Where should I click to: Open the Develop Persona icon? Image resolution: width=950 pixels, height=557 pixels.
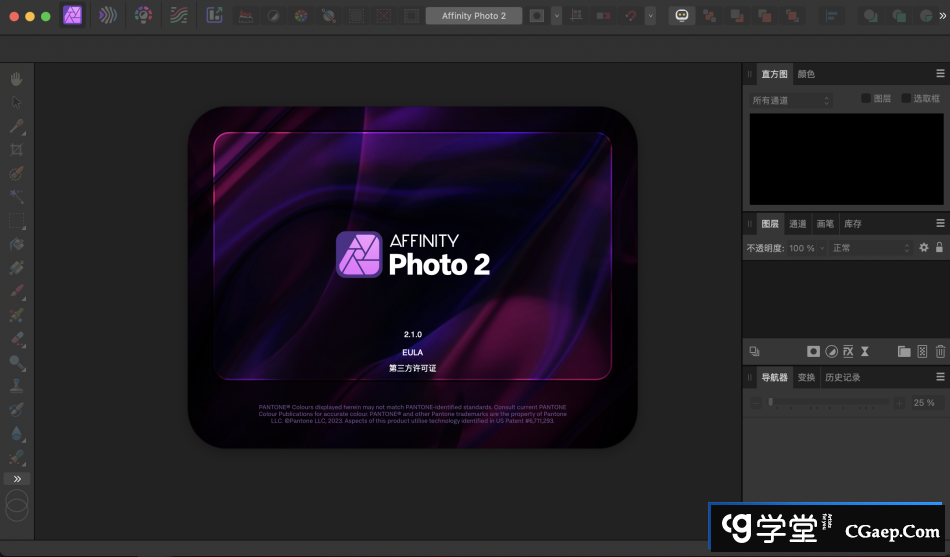(143, 16)
